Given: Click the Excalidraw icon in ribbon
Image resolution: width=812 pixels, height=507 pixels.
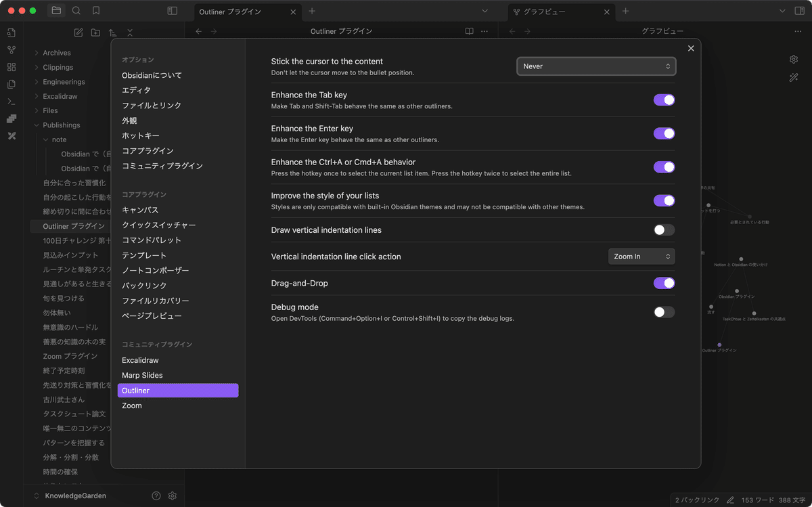Looking at the screenshot, I should 12,136.
